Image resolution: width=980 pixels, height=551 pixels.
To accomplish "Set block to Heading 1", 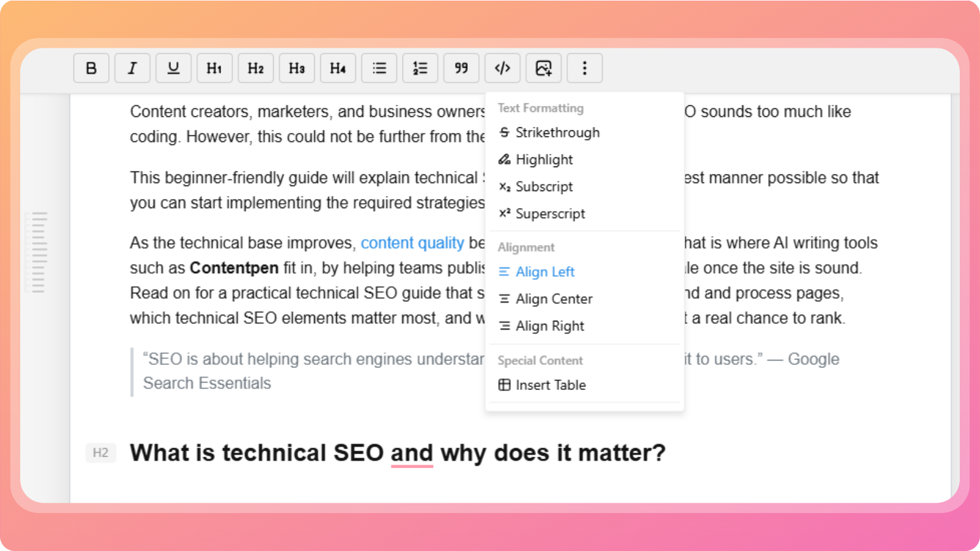I will click(x=214, y=68).
